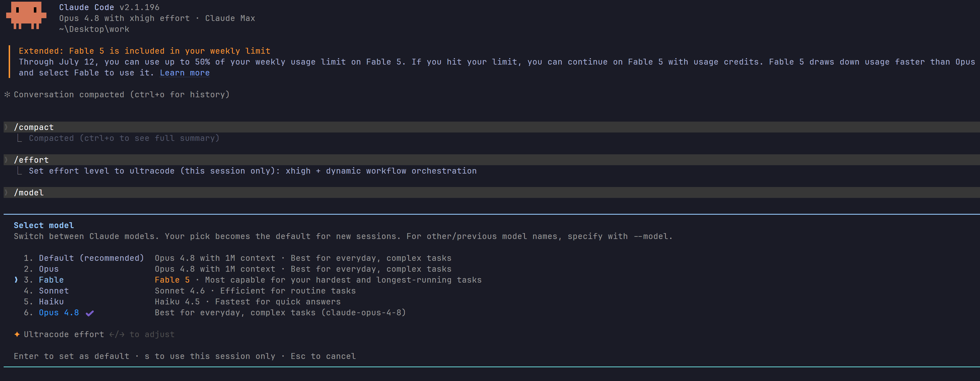Click the Conversation compacted asterisk icon

click(x=7, y=94)
